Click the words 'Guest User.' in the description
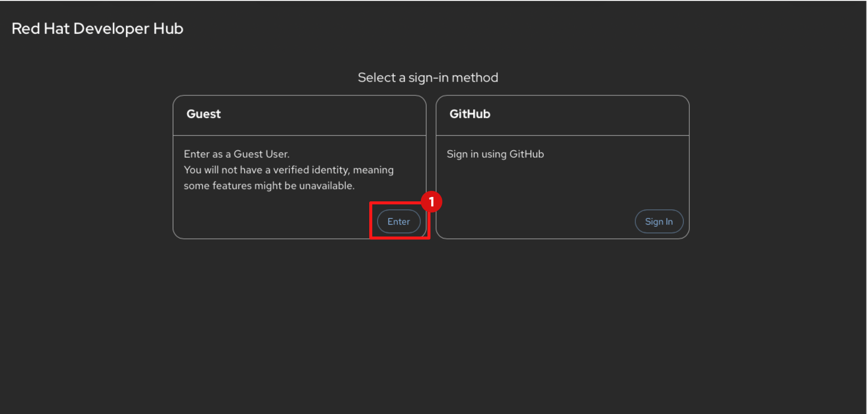The image size is (868, 414). (261, 154)
